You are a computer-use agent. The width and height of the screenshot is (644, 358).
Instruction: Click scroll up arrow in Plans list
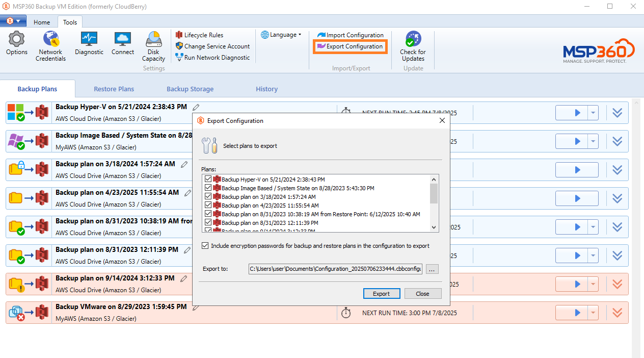tap(434, 179)
